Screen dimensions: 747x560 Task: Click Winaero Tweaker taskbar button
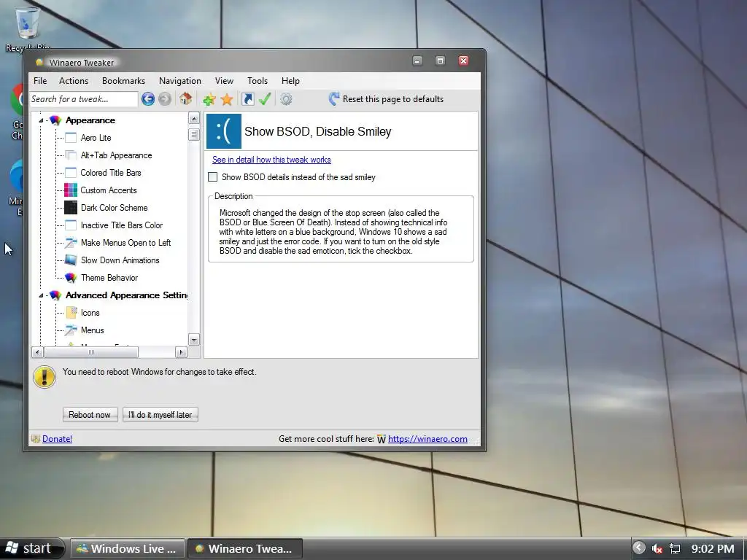click(x=245, y=548)
